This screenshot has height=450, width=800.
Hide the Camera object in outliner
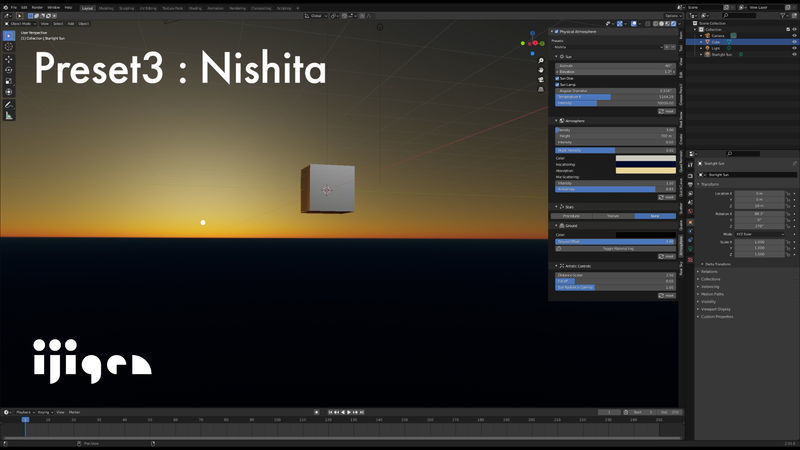pos(794,36)
